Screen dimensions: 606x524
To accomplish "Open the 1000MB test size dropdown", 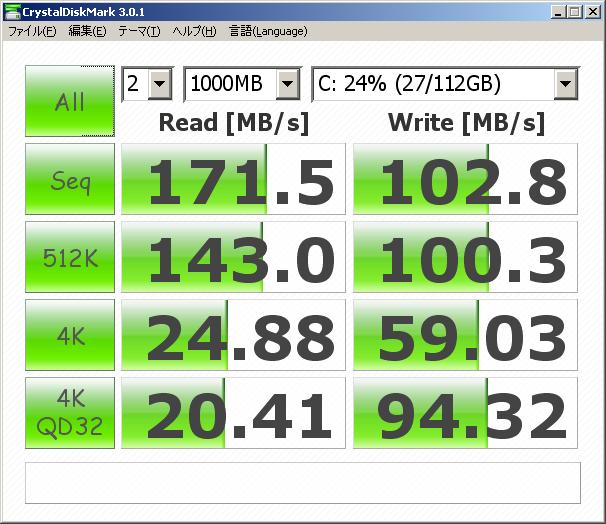I will (x=242, y=84).
